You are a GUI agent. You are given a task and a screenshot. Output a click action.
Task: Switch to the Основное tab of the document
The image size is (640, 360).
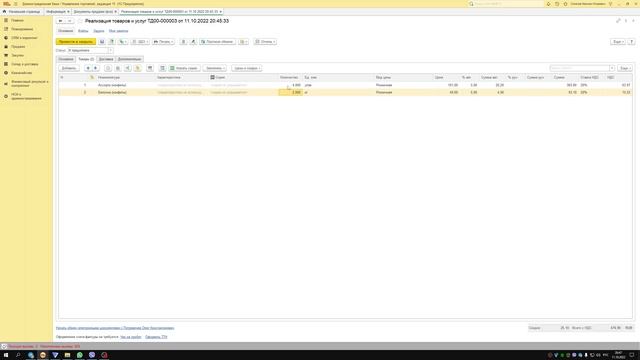pos(66,59)
